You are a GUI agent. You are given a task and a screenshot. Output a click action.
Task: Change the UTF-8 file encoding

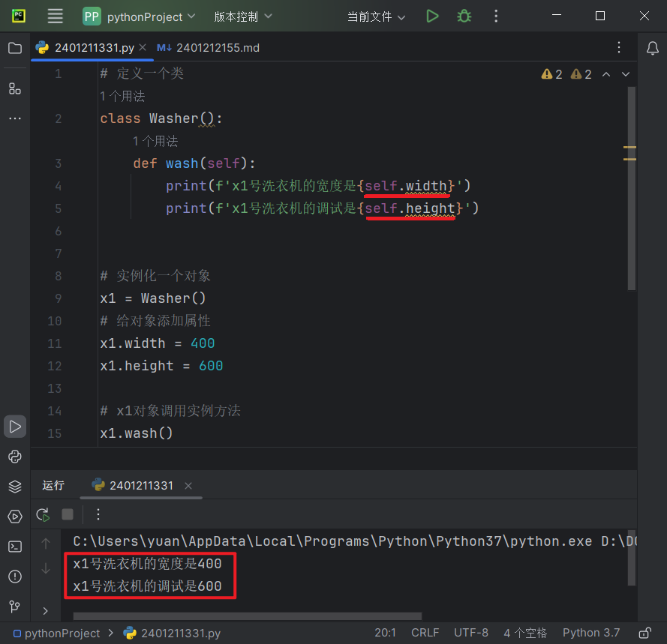pos(471,633)
